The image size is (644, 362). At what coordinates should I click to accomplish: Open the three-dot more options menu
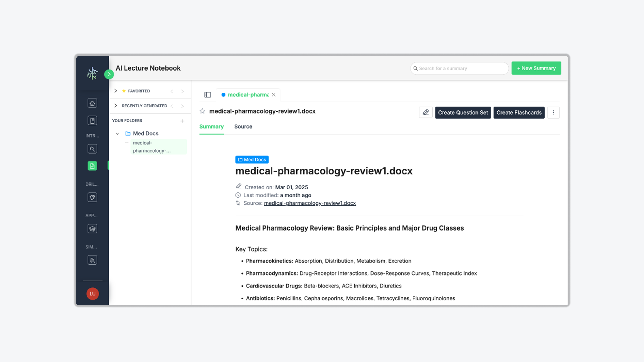pos(553,112)
